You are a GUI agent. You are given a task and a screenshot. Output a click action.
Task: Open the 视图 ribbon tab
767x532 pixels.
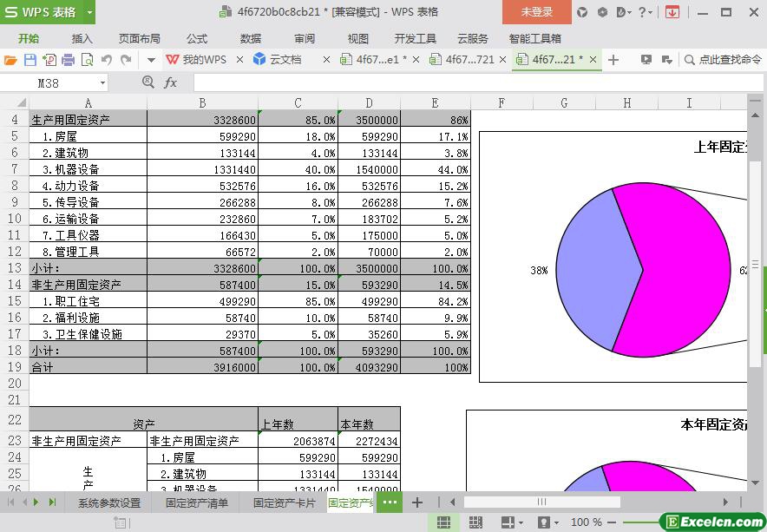pos(358,38)
